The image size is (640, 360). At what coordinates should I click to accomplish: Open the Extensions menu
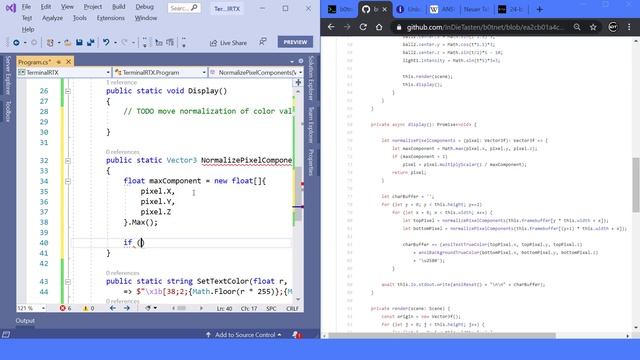[111, 18]
